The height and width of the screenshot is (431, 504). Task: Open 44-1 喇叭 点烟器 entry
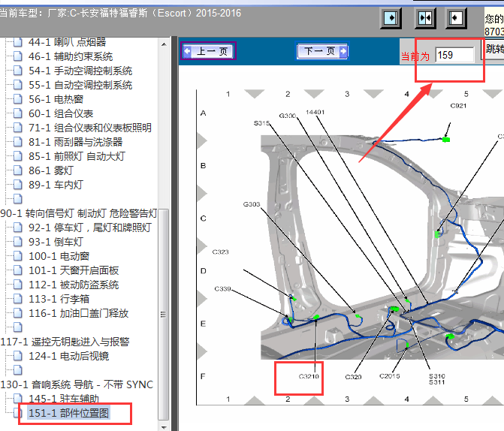point(67,42)
